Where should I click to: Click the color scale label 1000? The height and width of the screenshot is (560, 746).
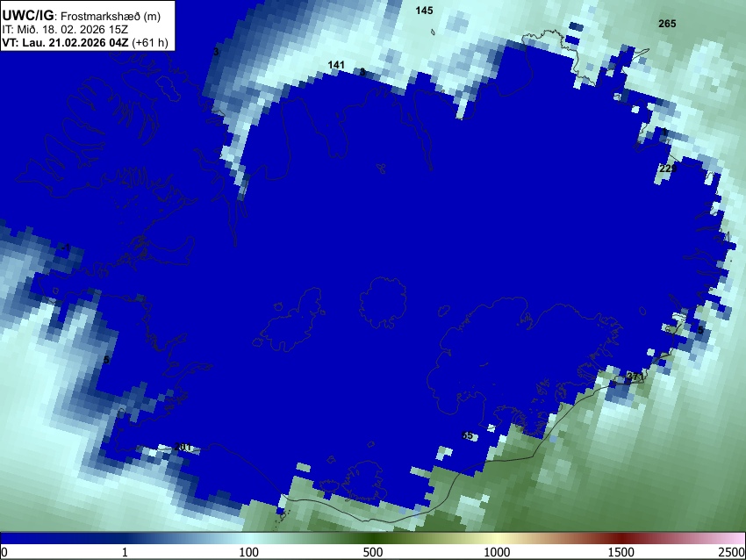[497, 552]
